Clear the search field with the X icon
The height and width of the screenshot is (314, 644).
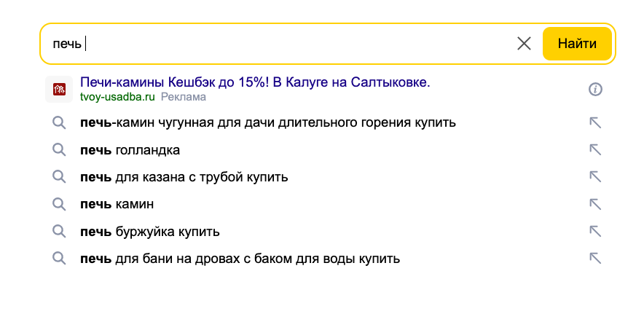(x=524, y=44)
